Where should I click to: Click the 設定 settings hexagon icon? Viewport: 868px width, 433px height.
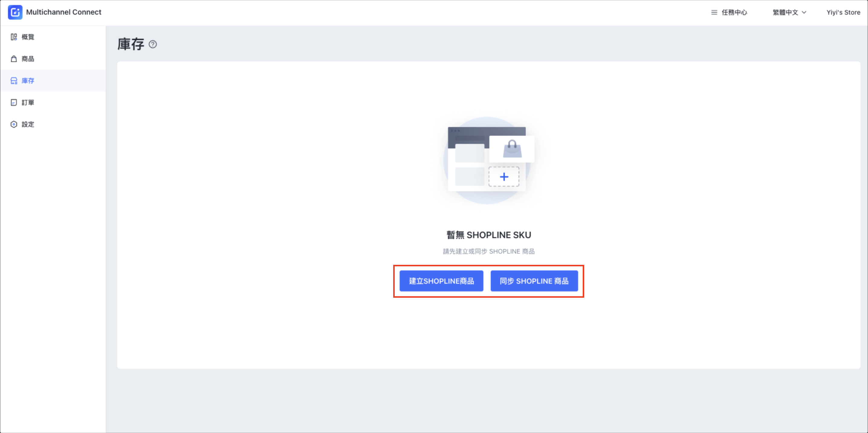pos(14,125)
